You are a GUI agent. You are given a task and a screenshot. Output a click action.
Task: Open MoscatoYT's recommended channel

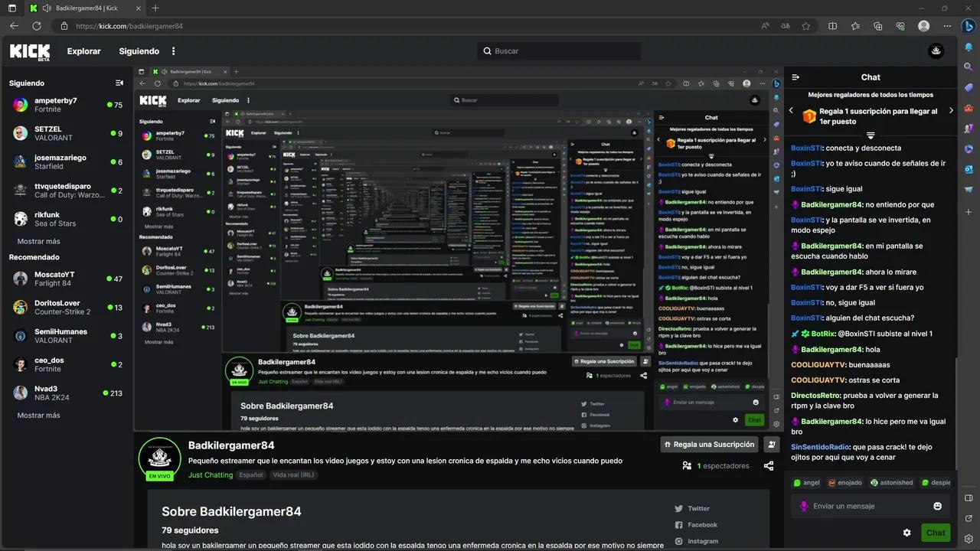66,279
